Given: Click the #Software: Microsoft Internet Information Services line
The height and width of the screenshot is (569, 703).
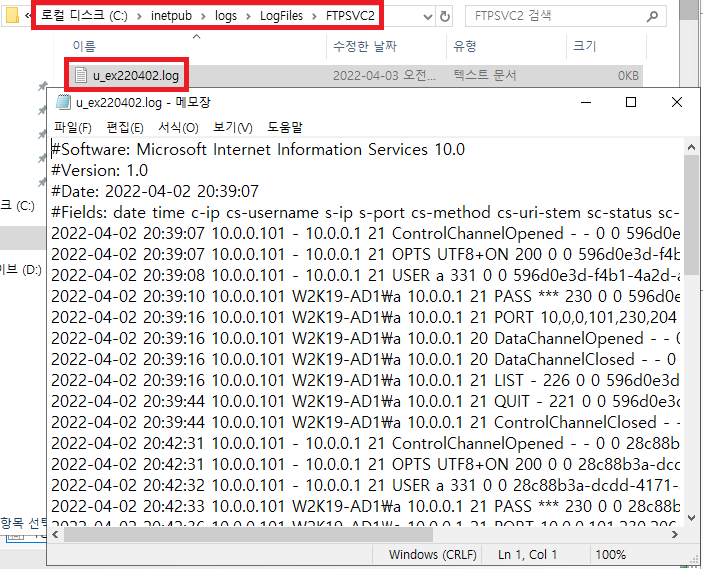Looking at the screenshot, I should (x=258, y=149).
